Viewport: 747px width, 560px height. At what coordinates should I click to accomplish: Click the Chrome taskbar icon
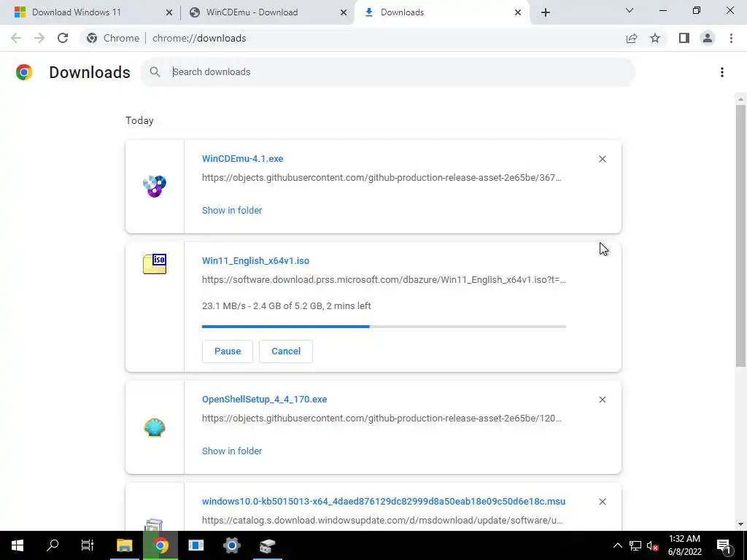coord(160,545)
